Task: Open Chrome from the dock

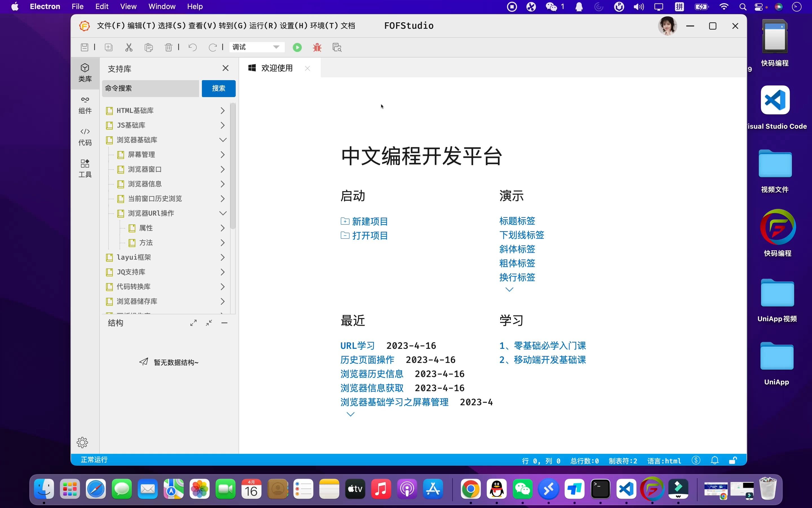Action: tap(470, 489)
